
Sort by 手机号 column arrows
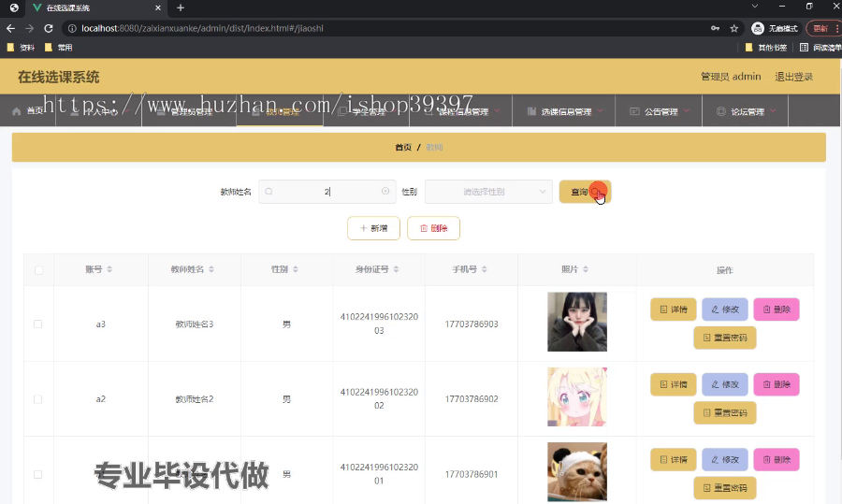tap(485, 269)
